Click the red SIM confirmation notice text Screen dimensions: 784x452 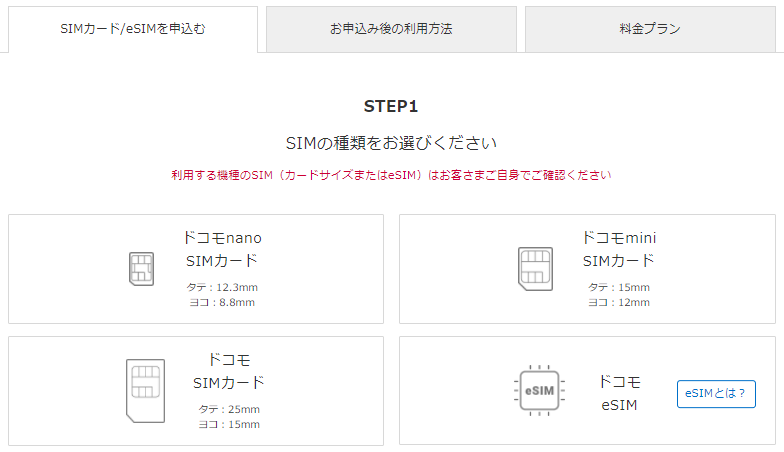(391, 175)
